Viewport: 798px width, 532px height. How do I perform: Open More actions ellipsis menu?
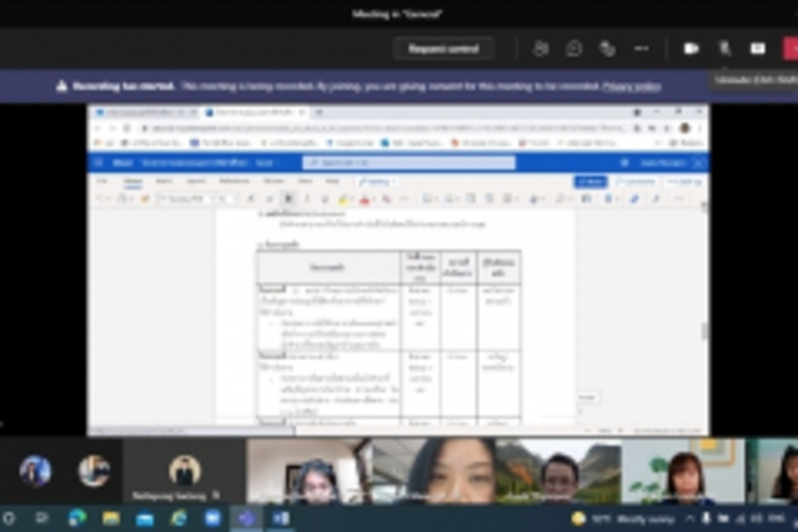point(641,49)
